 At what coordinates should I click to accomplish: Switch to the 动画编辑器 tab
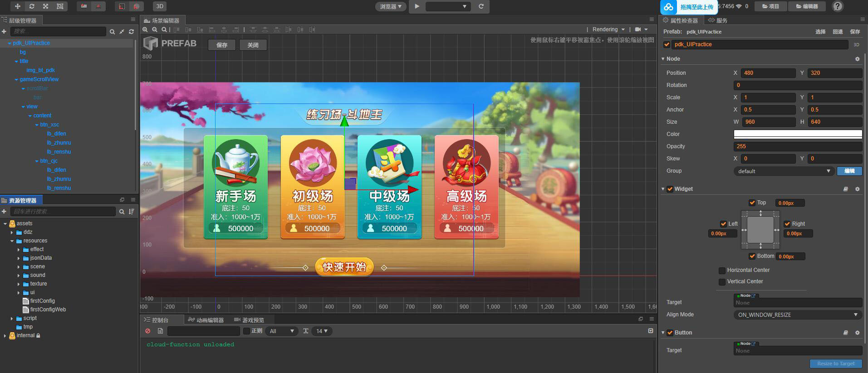206,320
